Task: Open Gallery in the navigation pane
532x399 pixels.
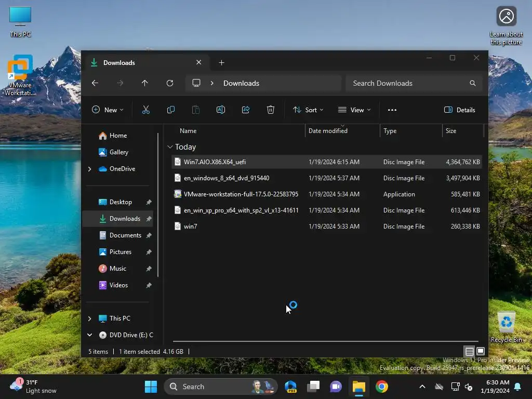Action: [x=118, y=152]
